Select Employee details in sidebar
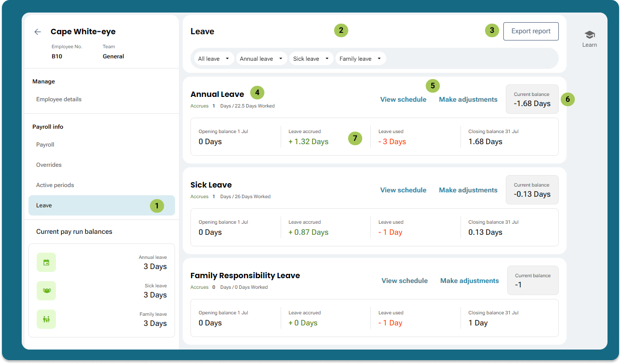 tap(59, 99)
